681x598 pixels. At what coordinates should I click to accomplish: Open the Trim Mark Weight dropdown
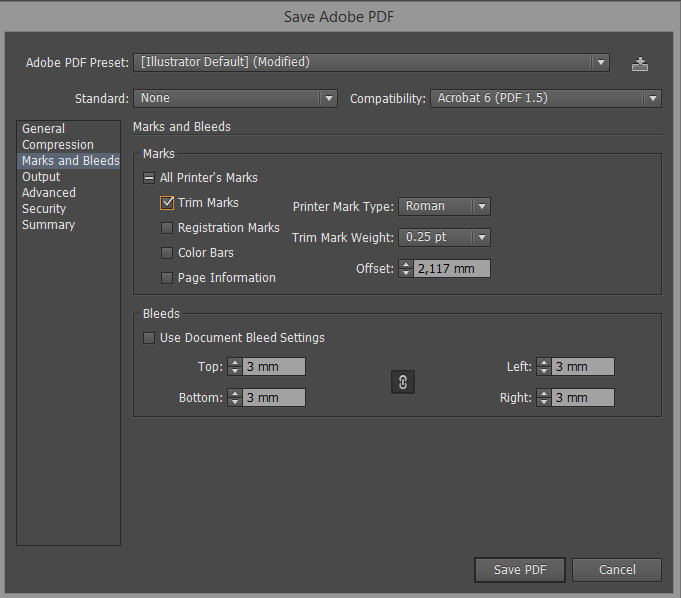[444, 238]
